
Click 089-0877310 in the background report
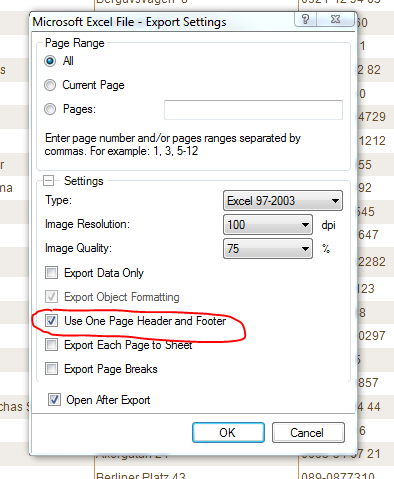tap(338, 476)
